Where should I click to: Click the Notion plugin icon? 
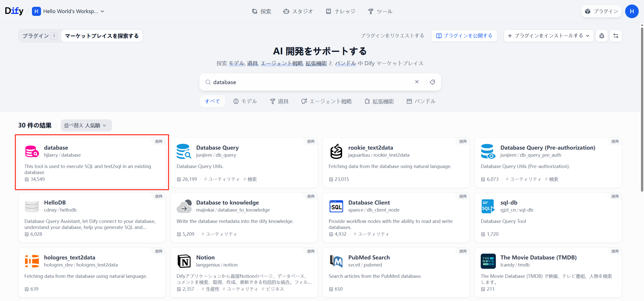[x=184, y=261]
